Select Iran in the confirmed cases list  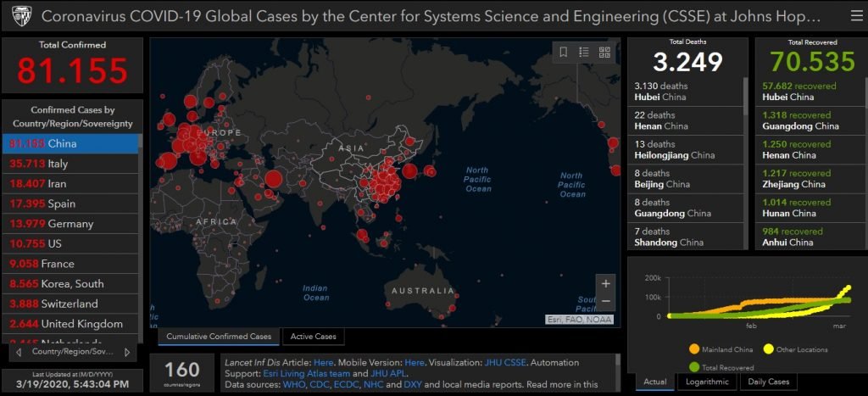click(x=70, y=183)
